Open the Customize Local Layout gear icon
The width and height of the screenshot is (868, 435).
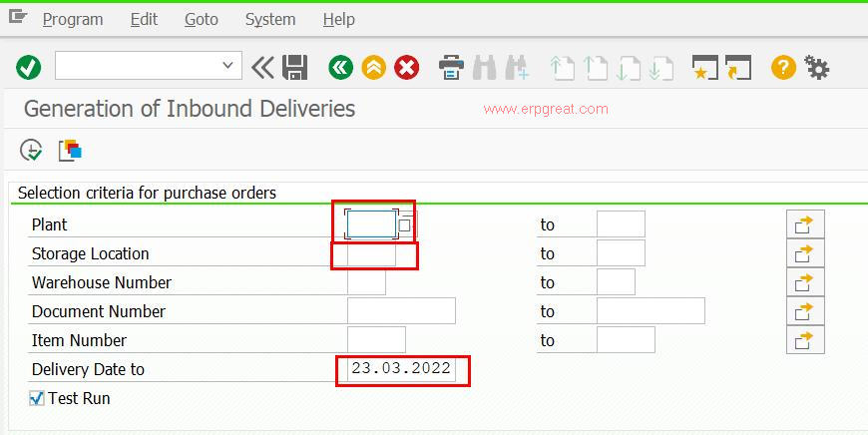(816, 68)
